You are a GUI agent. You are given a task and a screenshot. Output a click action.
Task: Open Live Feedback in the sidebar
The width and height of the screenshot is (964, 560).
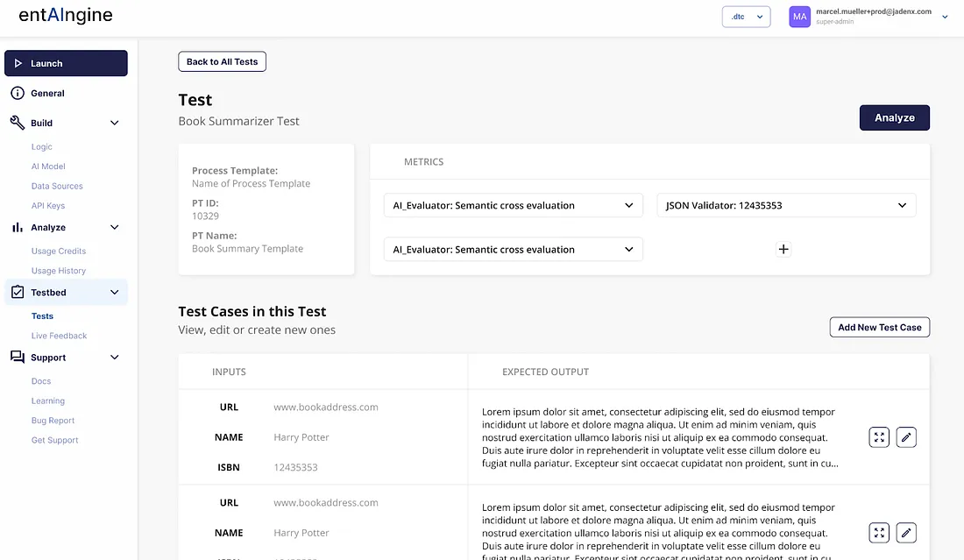(x=60, y=336)
